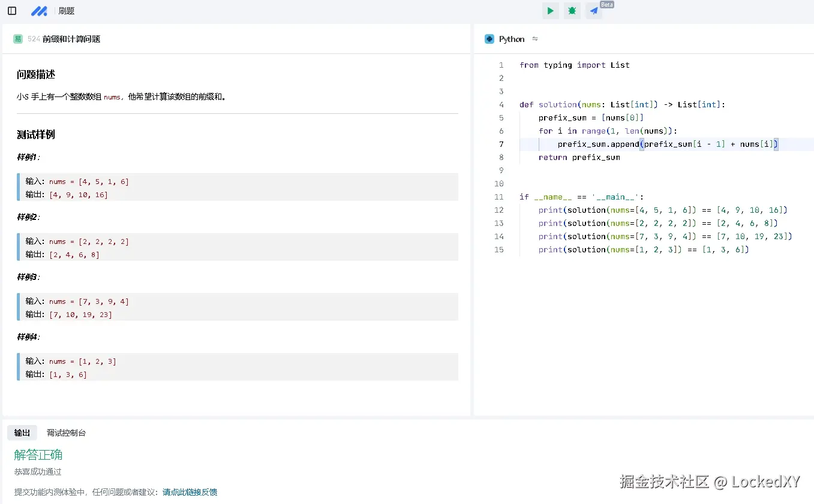This screenshot has width=814, height=504.
Task: Click the def solution line in editor
Action: pos(622,104)
